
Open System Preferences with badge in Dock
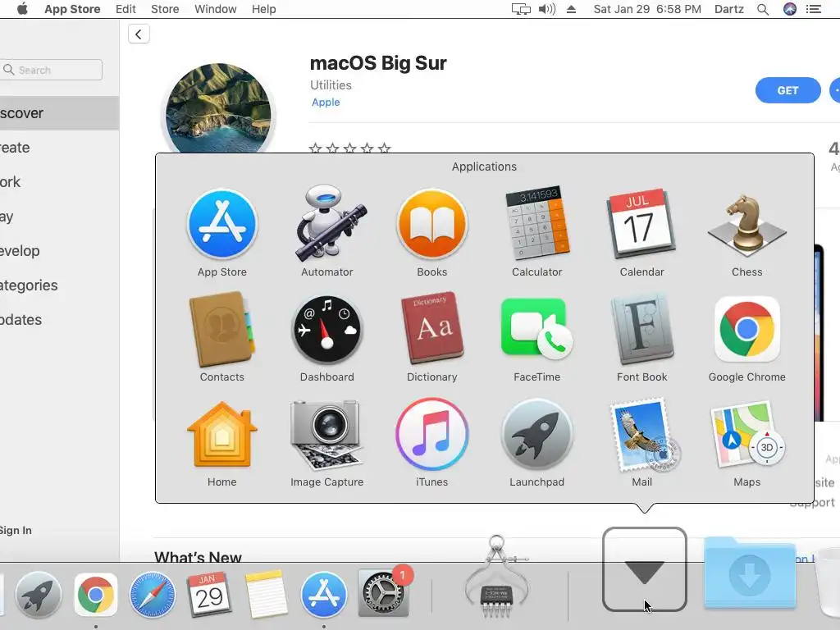tap(384, 592)
